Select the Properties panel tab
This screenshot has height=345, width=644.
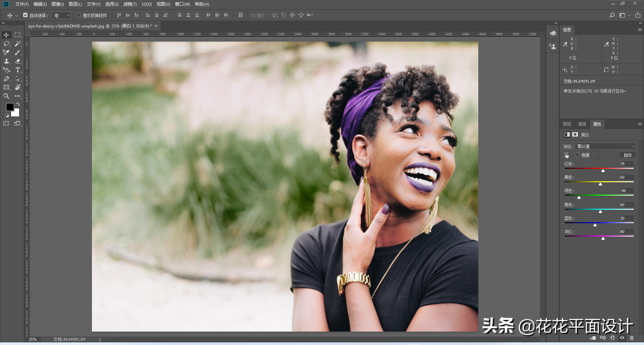coord(597,124)
